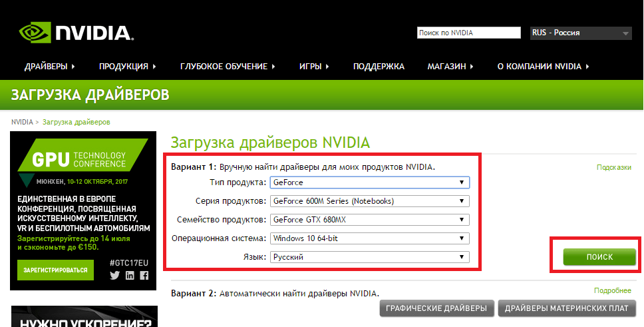Open Серия продуктов dropdown

click(369, 201)
